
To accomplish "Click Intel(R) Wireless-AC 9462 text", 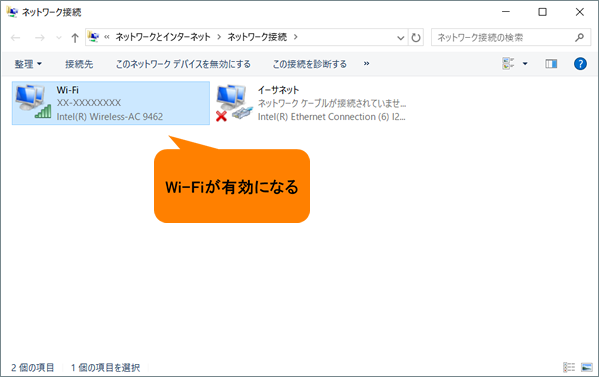I will [110, 116].
